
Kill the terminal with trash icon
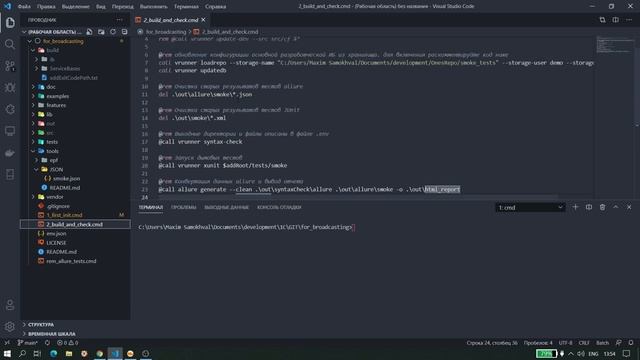coord(602,207)
